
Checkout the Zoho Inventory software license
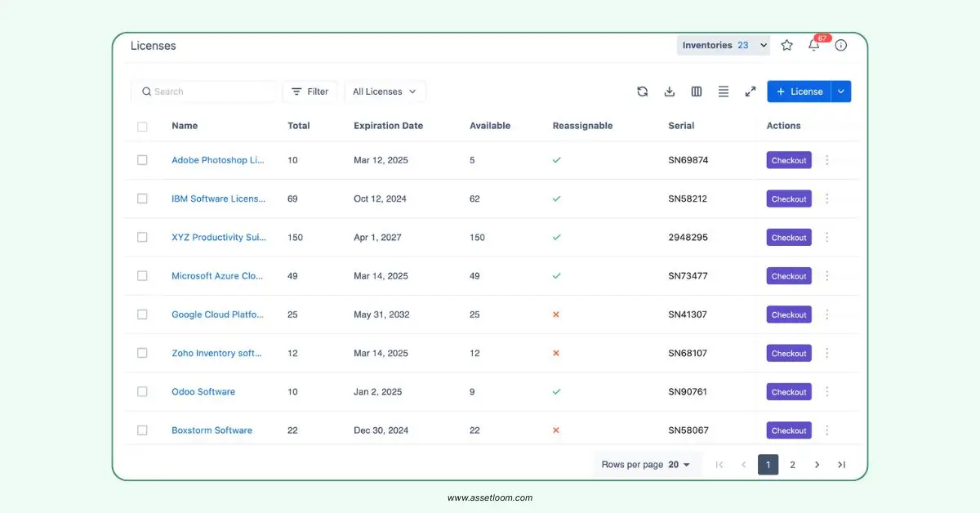788,353
